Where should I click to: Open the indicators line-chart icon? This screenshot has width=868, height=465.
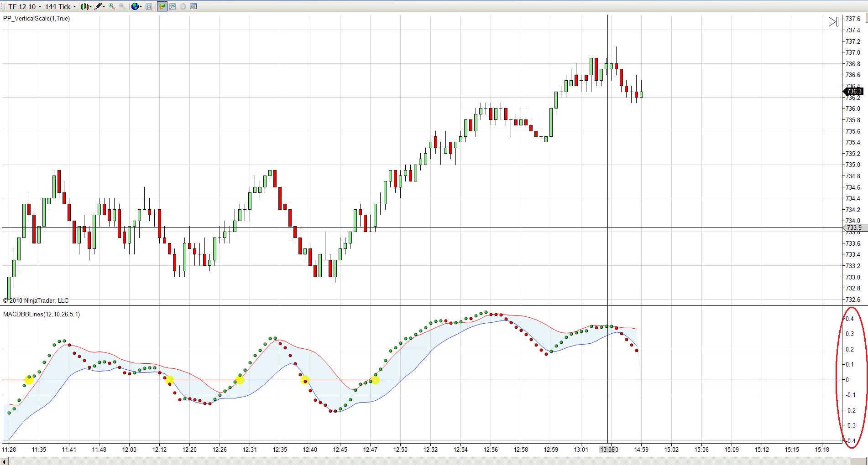[x=173, y=6]
